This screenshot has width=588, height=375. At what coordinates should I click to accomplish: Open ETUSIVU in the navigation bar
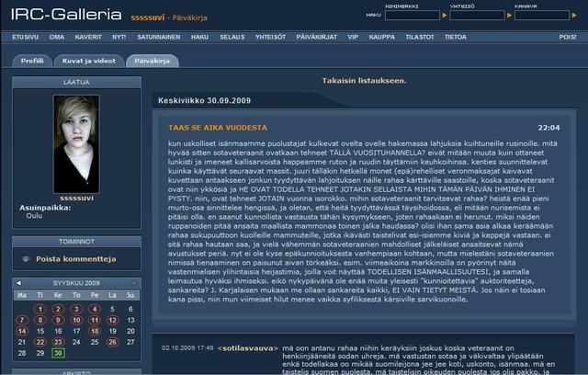pos(25,37)
